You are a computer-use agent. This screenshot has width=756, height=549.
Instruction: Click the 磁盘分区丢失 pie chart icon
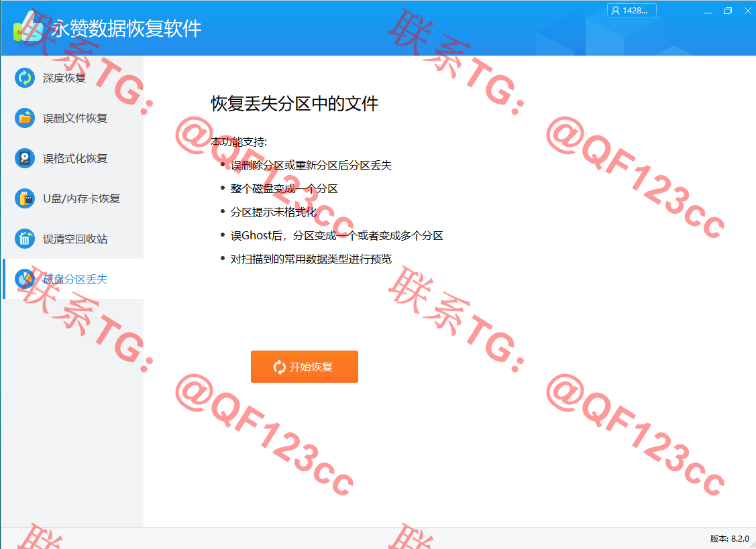pyautogui.click(x=25, y=279)
